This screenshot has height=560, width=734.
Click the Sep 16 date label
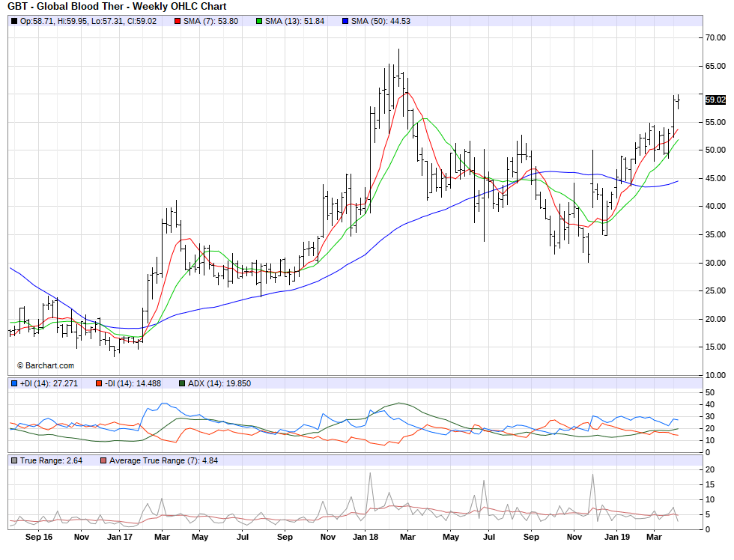coord(39,537)
